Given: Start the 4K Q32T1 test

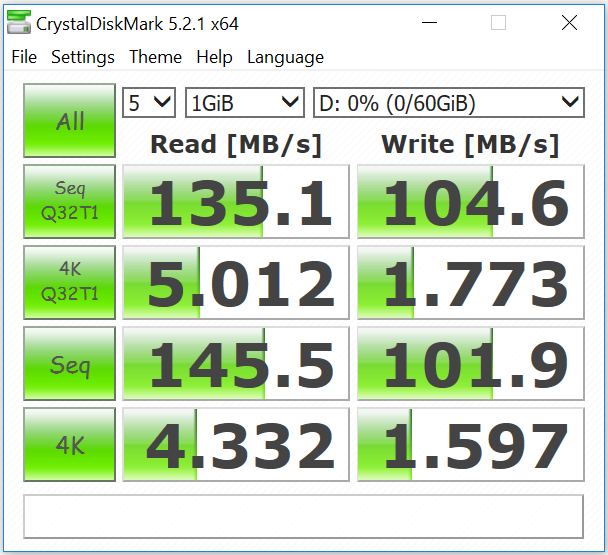Looking at the screenshot, I should click(70, 284).
